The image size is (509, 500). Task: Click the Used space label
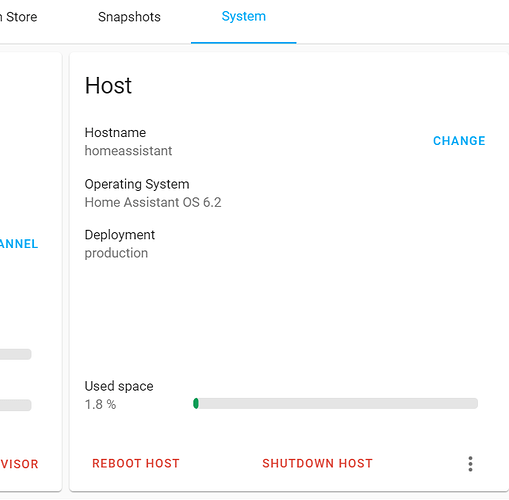click(x=119, y=386)
